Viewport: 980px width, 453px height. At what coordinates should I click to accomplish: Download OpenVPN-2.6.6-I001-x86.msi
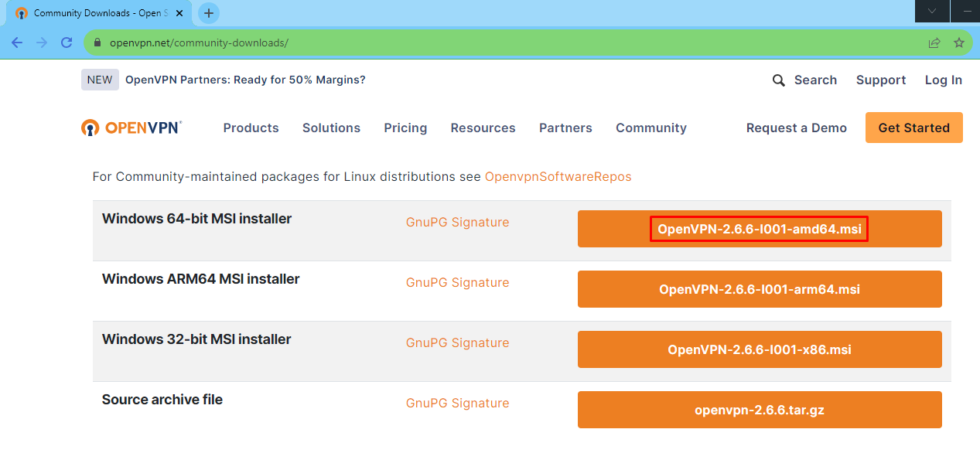760,349
